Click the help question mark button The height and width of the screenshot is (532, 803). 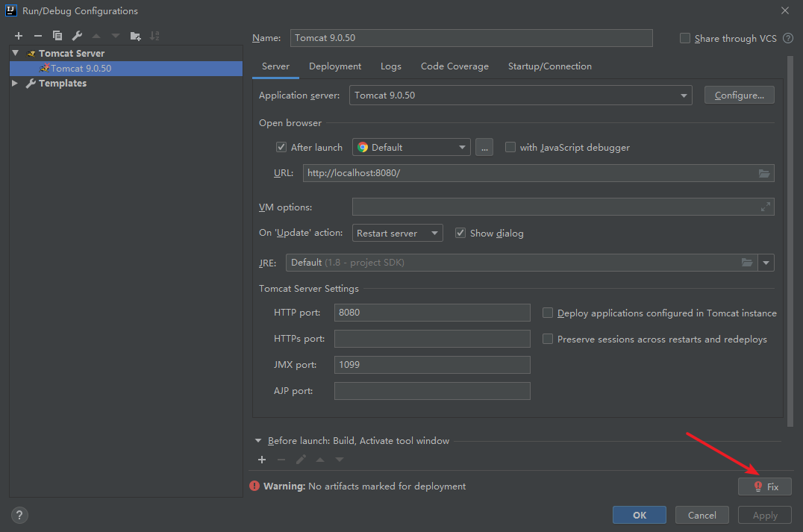20,515
